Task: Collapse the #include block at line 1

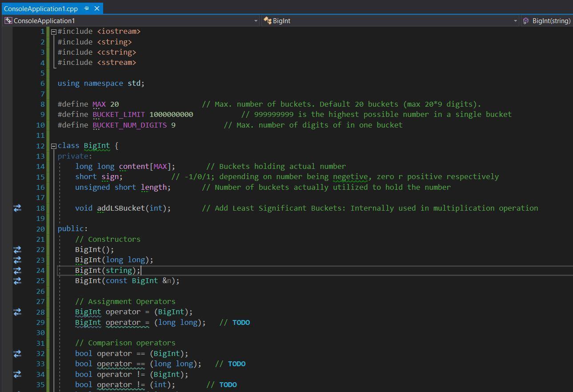Action: pyautogui.click(x=54, y=32)
